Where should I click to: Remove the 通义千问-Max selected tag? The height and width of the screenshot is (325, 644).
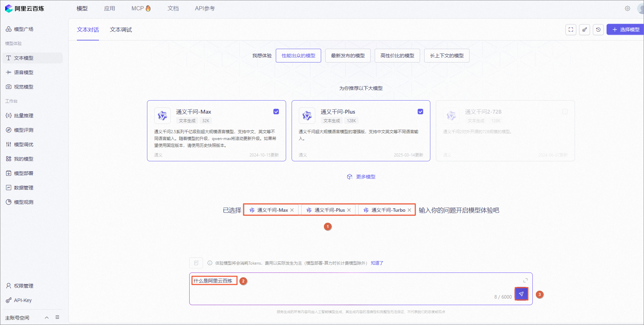292,210
